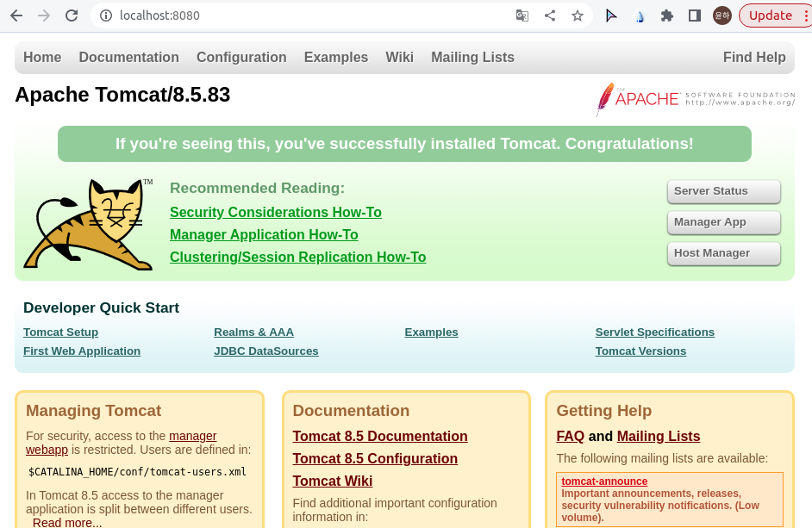The image size is (812, 528).
Task: Click the Read more... link
Action: pos(67,522)
